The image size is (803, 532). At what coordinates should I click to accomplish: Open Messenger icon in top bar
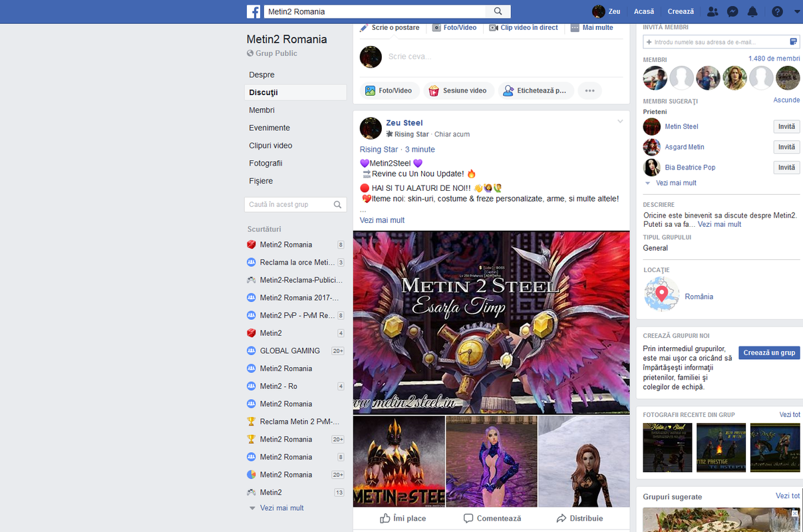coord(732,11)
